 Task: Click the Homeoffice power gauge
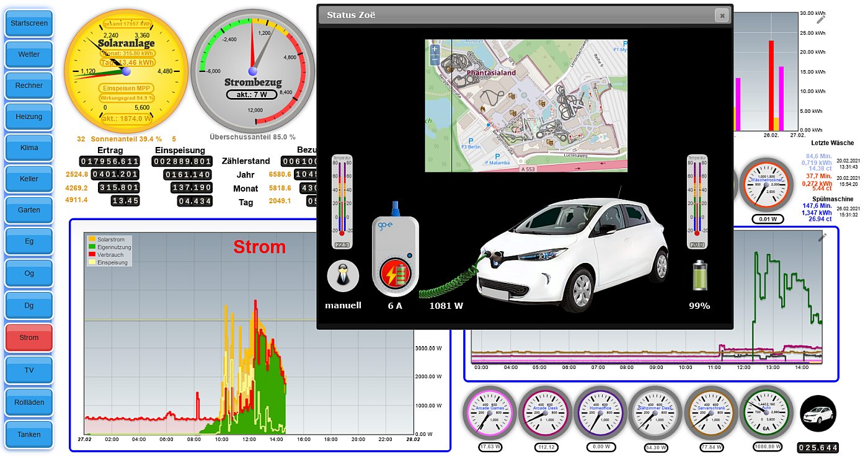click(x=601, y=413)
